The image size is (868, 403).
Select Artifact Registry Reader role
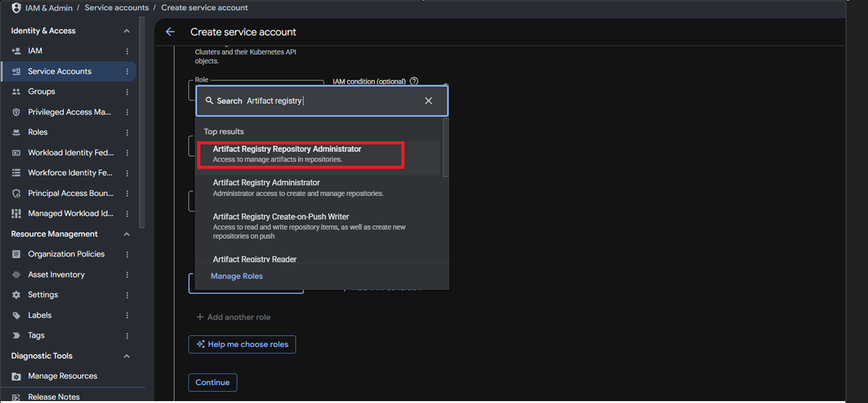pyautogui.click(x=319, y=259)
